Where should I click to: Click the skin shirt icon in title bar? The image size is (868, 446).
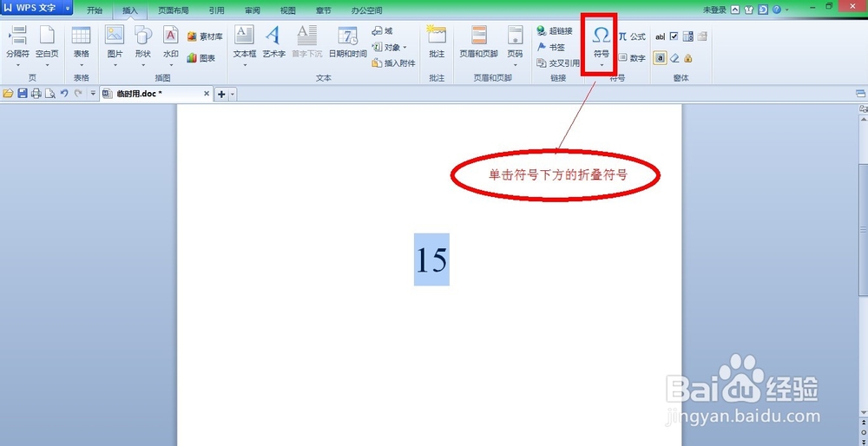point(749,10)
